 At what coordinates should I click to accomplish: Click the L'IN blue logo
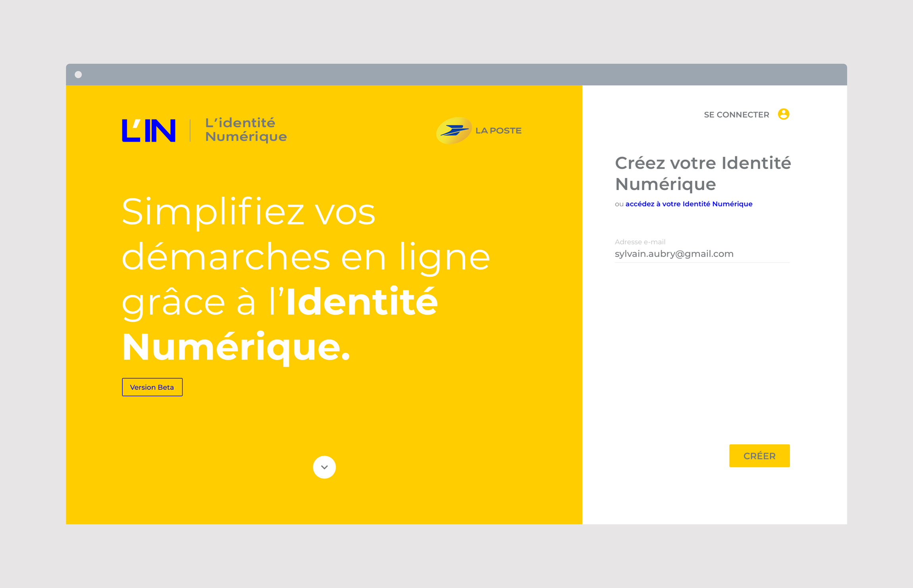tap(148, 130)
